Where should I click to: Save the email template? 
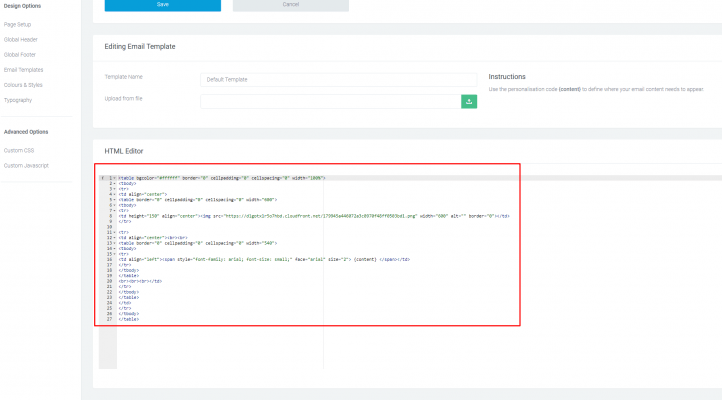coord(163,5)
